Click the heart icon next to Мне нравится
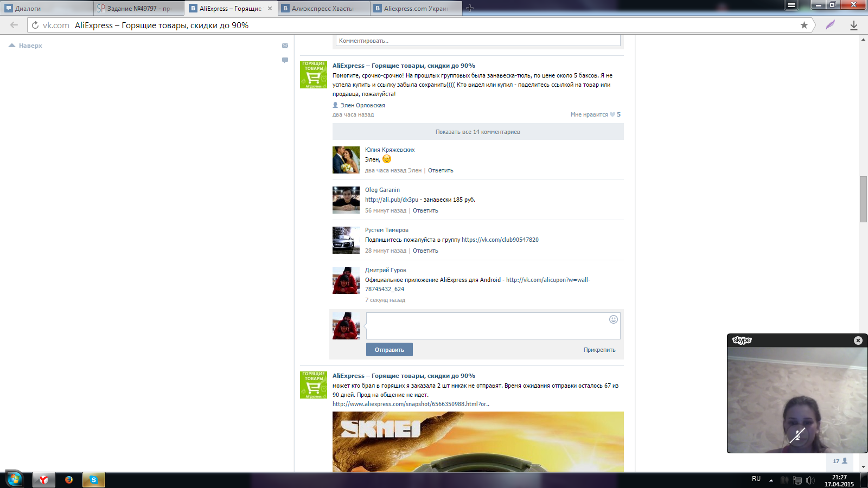The height and width of the screenshot is (488, 868). click(x=612, y=114)
